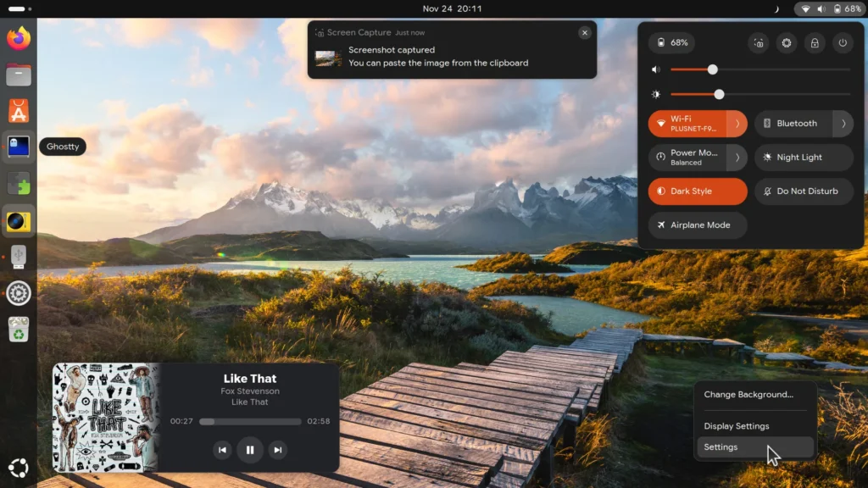This screenshot has height=488, width=868.
Task: Click the power off icon
Action: click(x=842, y=42)
